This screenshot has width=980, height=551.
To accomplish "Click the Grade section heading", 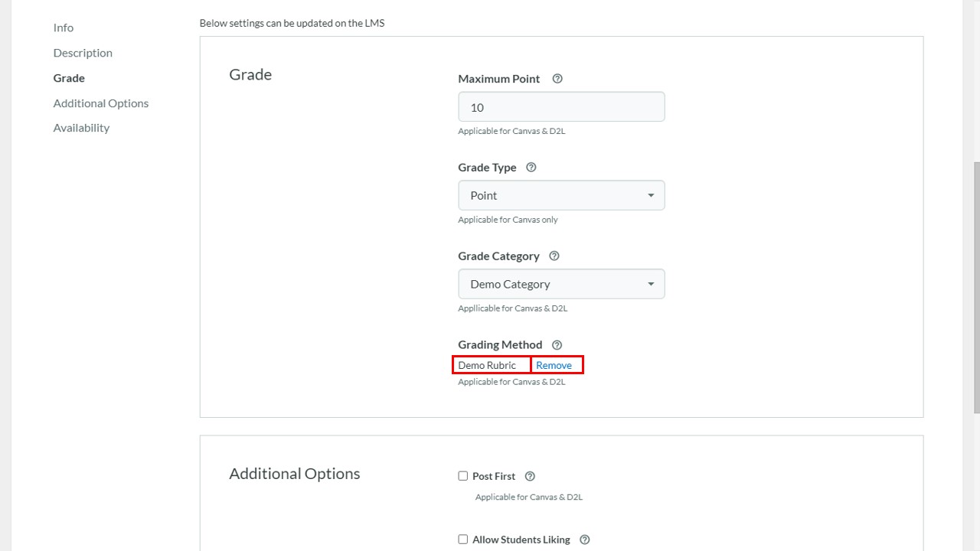I will point(250,74).
